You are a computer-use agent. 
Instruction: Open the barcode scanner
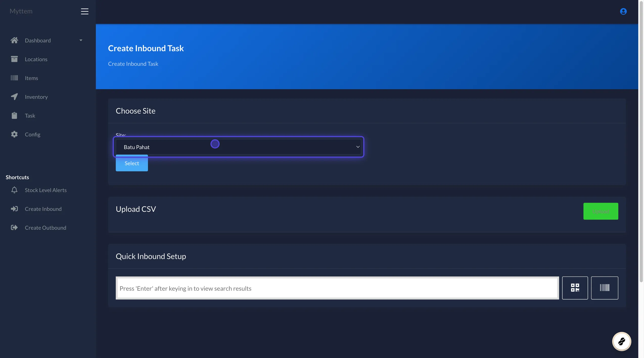[x=604, y=288]
